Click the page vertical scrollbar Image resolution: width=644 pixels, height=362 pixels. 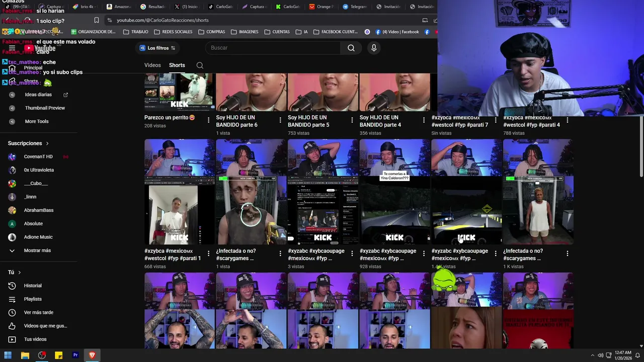[641, 146]
